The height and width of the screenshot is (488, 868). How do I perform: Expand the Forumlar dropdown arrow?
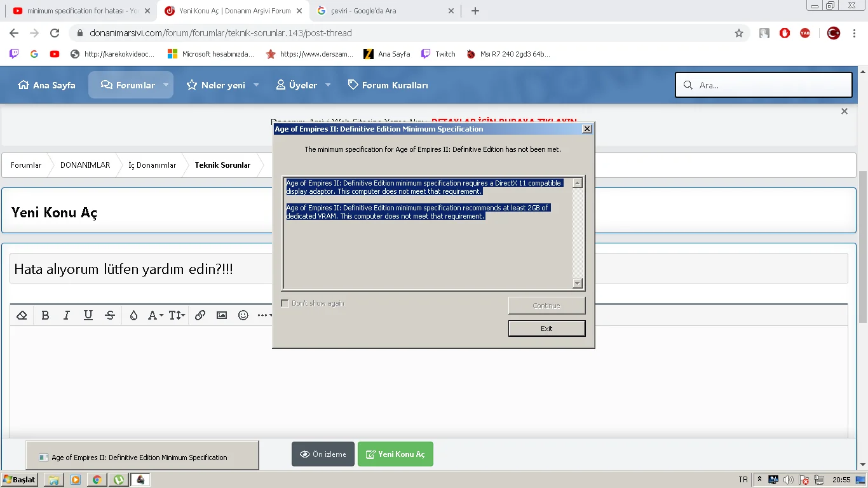coord(166,85)
